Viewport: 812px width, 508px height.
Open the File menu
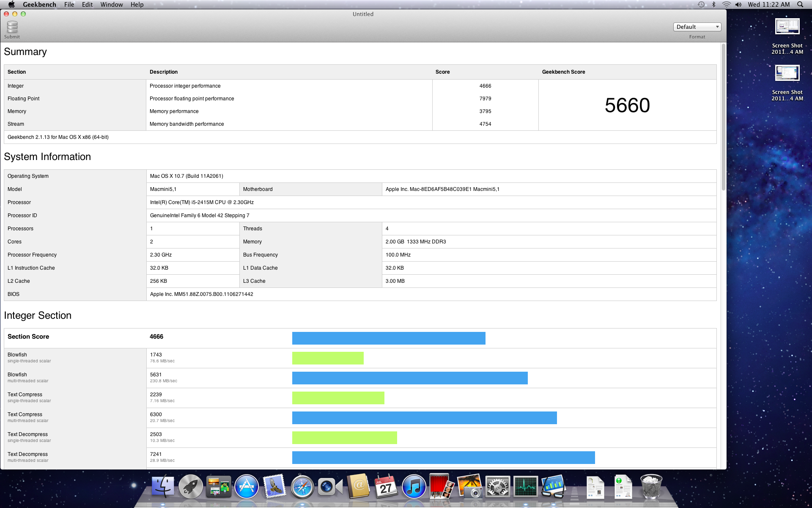coord(69,4)
